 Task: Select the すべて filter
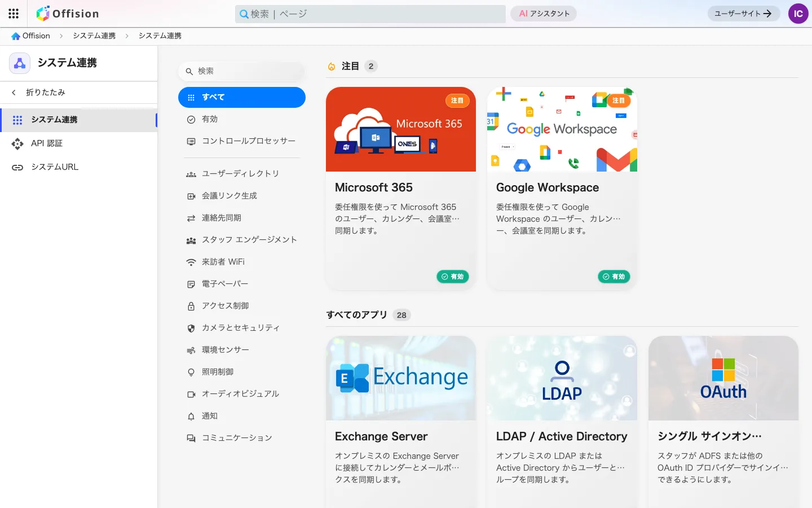[x=242, y=97]
